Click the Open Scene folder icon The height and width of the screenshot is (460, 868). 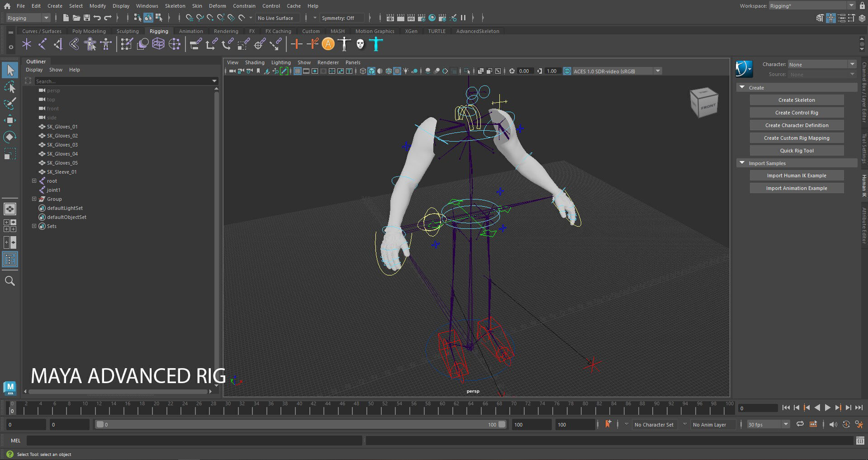pyautogui.click(x=76, y=18)
